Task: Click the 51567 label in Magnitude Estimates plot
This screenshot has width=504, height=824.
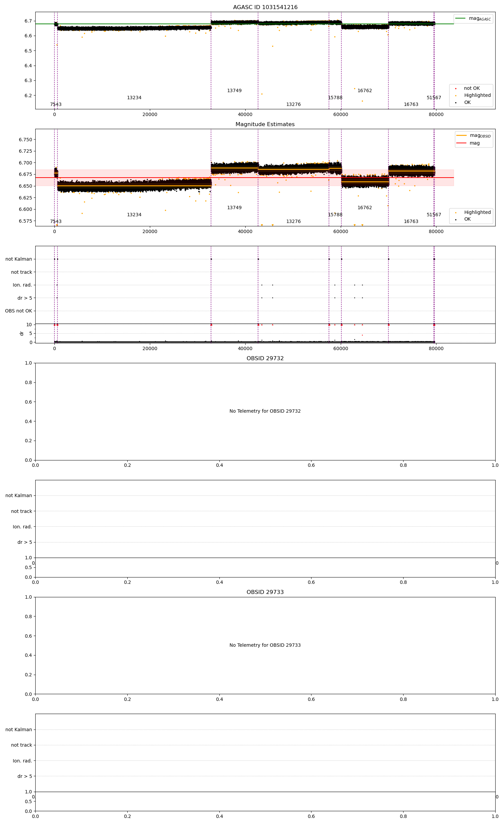Action: click(434, 215)
